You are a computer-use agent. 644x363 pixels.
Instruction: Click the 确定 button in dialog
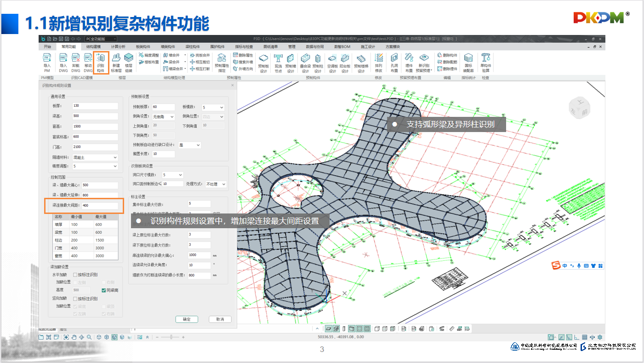tap(187, 319)
